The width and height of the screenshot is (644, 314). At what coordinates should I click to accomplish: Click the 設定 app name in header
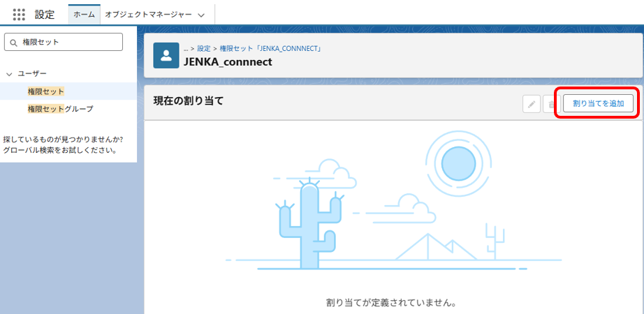pos(45,15)
